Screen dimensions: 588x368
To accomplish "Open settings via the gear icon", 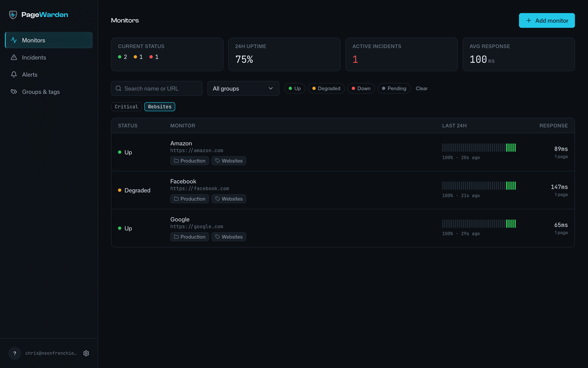I will click(86, 353).
